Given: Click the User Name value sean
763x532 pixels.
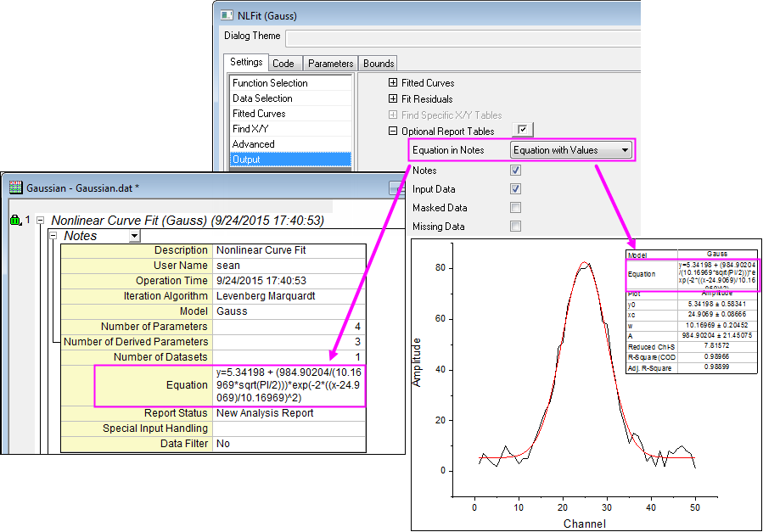Looking at the screenshot, I should tap(289, 266).
